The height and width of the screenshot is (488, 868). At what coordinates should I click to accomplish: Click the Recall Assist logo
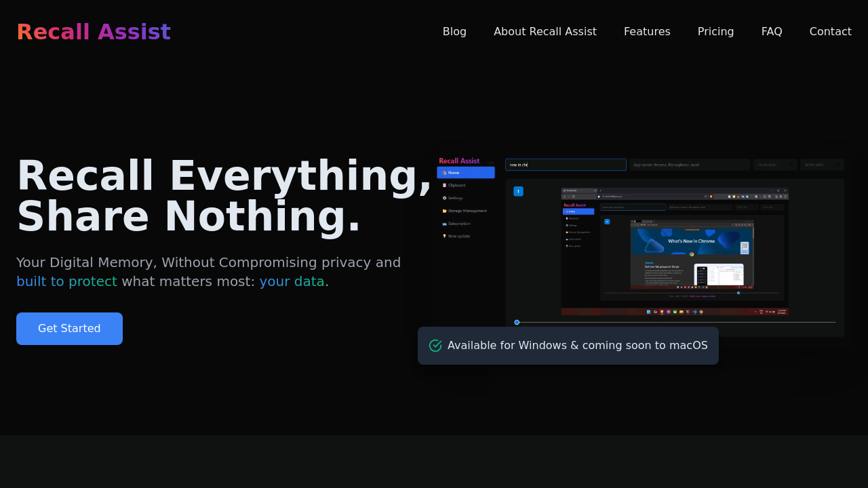(x=94, y=33)
